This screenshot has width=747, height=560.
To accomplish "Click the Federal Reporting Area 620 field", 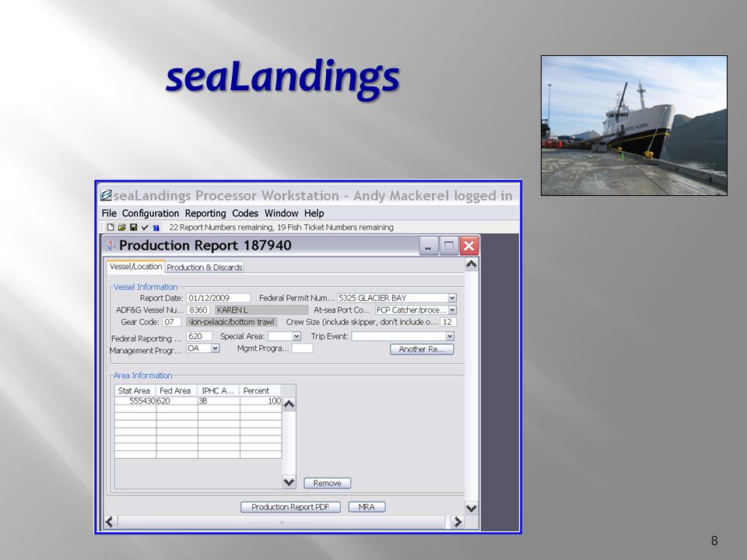I will click(199, 336).
